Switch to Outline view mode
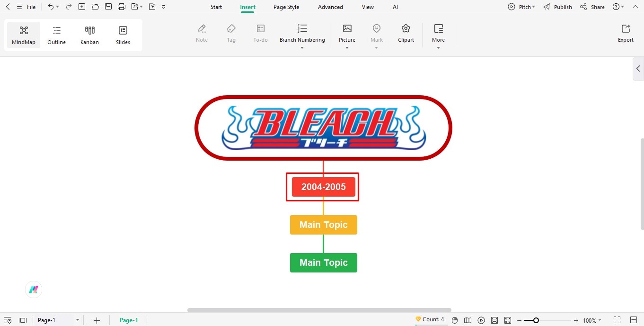The height and width of the screenshot is (326, 644). coord(57,35)
